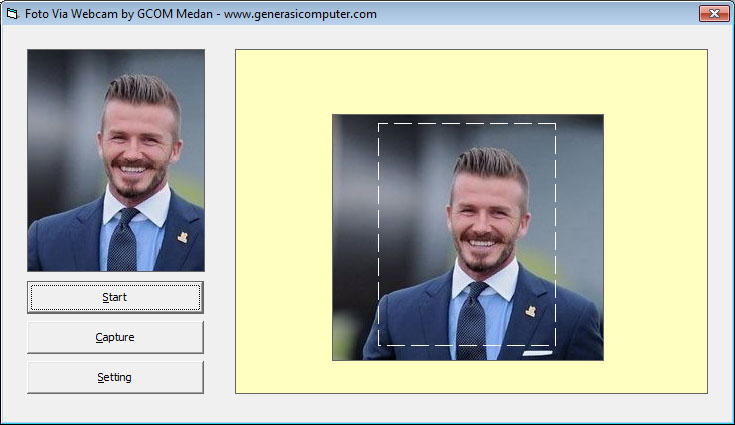Viewport: 735px width, 425px height.
Task: Click the application icon in title bar
Action: coord(13,14)
